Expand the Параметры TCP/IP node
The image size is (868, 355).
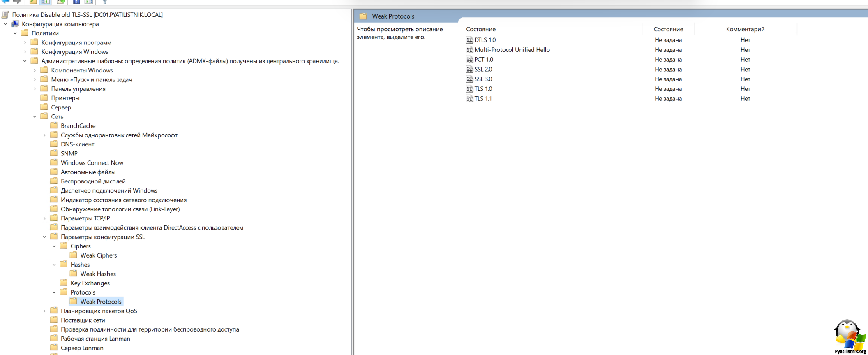point(44,218)
